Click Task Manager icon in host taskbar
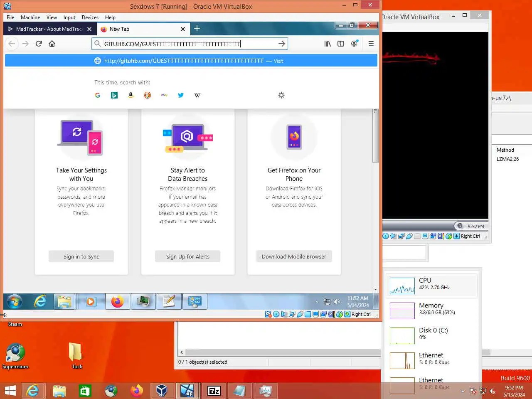Screen dimensions: 532x399 (x=265, y=391)
